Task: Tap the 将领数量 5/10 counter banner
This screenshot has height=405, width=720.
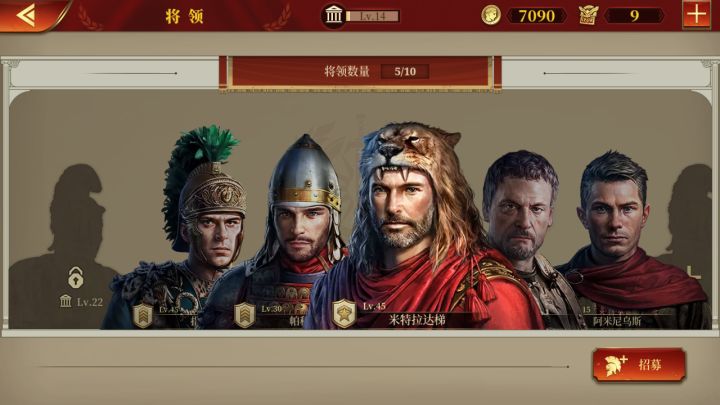Action: [x=360, y=72]
